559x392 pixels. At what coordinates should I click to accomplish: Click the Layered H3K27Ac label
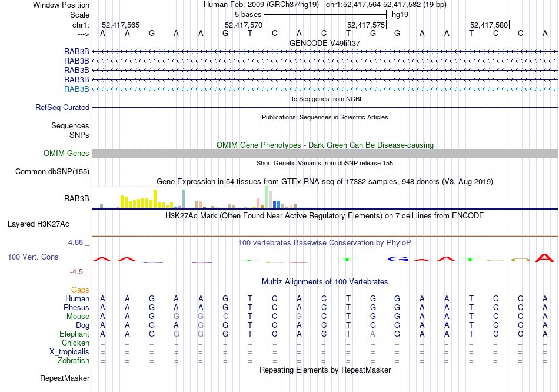coord(38,224)
